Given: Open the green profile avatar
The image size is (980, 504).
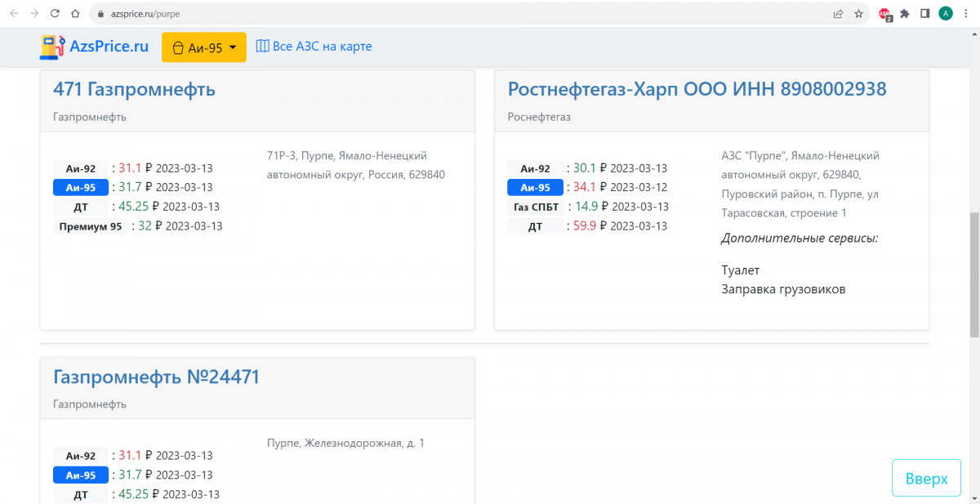Looking at the screenshot, I should coord(946,13).
